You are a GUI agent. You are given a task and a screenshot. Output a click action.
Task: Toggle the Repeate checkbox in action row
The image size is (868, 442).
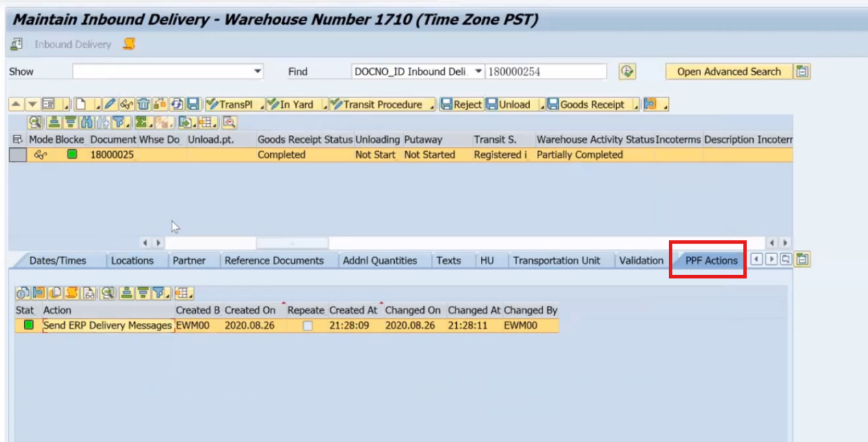[308, 326]
